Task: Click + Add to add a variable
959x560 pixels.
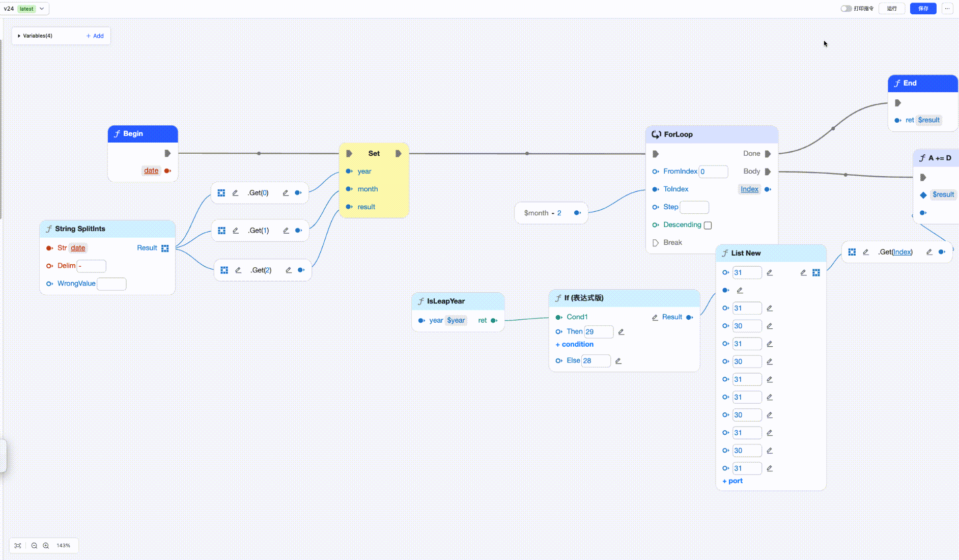Action: 95,36
